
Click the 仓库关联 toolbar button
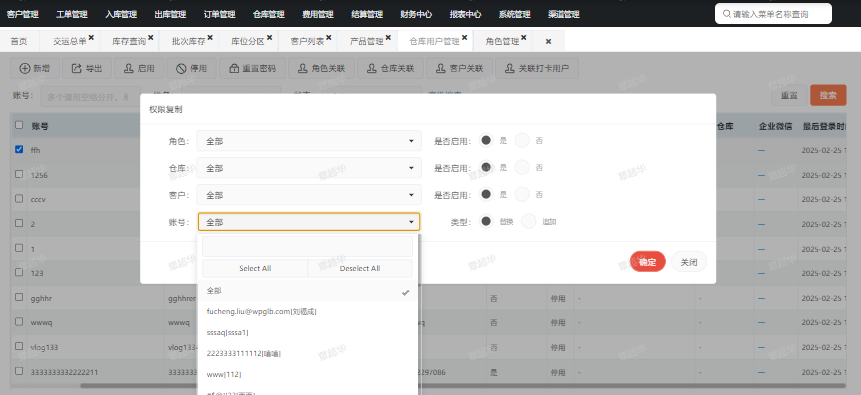pos(390,69)
